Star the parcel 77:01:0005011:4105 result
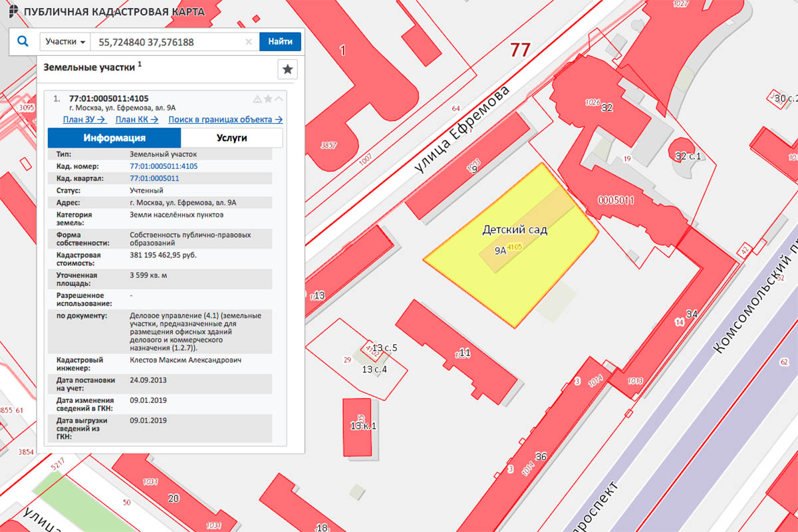The image size is (798, 532). click(x=268, y=99)
